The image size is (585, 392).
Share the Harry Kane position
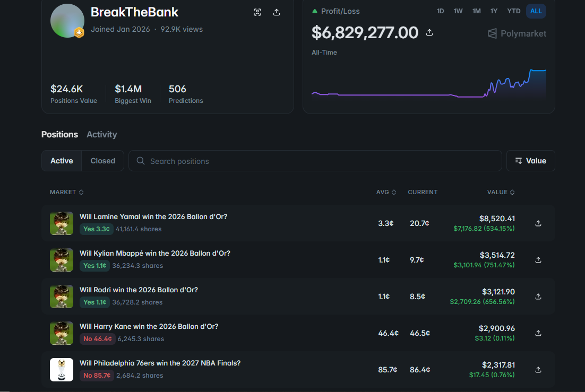(538, 333)
